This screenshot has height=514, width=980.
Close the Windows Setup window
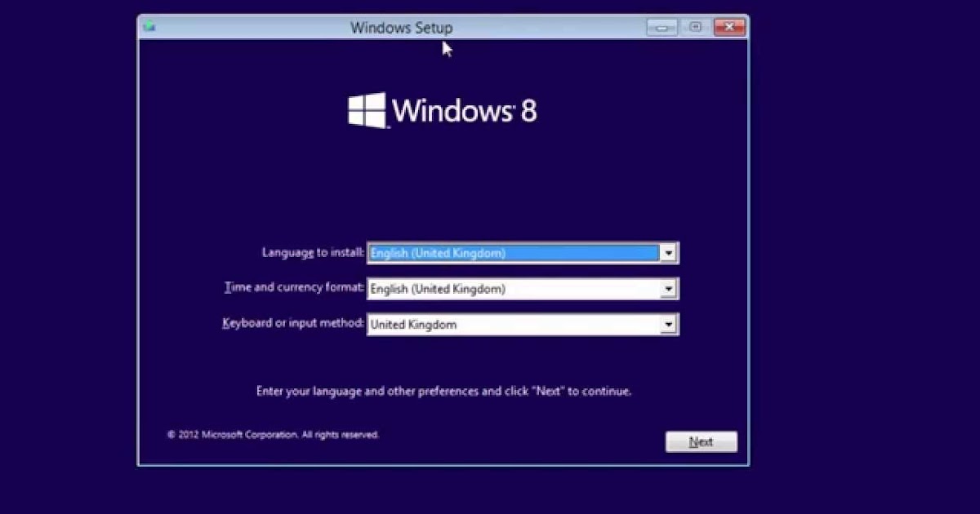click(728, 27)
